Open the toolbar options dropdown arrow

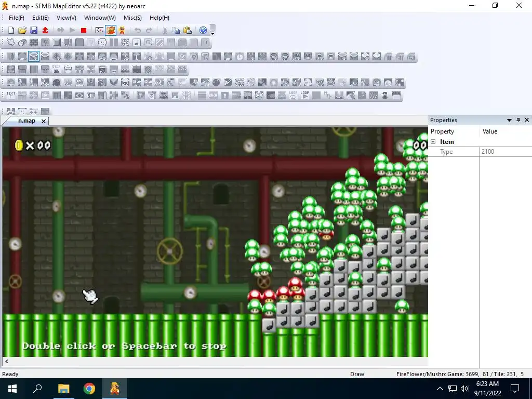(x=212, y=32)
